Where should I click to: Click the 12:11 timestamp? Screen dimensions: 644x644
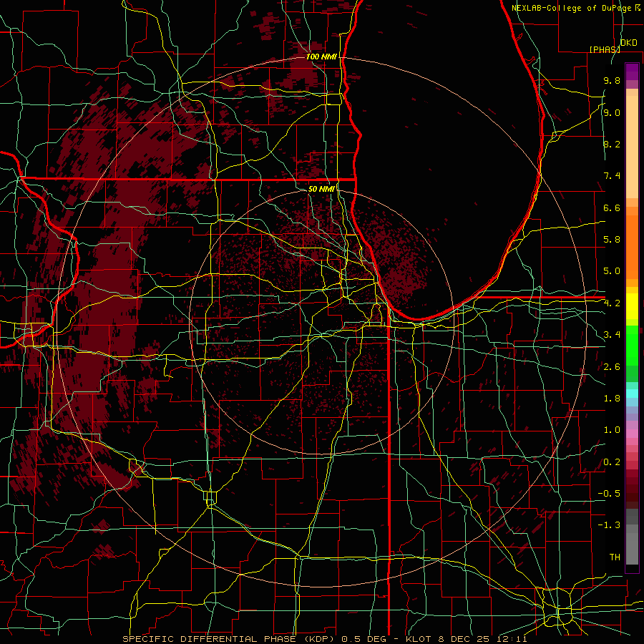click(513, 639)
